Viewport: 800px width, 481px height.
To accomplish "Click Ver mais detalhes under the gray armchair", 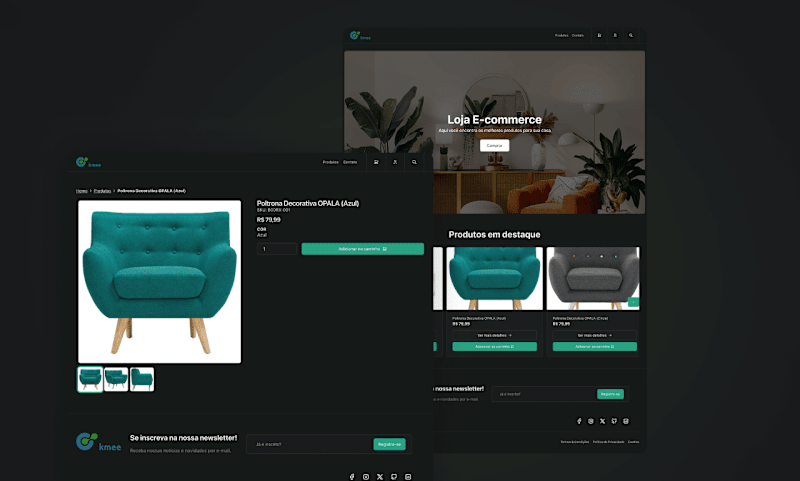I will [594, 335].
